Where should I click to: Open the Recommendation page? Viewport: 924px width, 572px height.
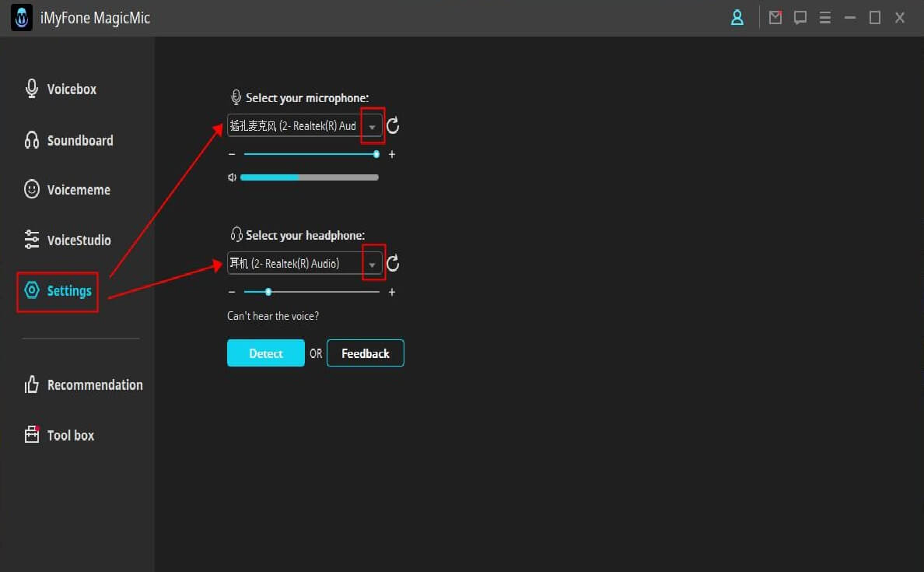pyautogui.click(x=83, y=384)
